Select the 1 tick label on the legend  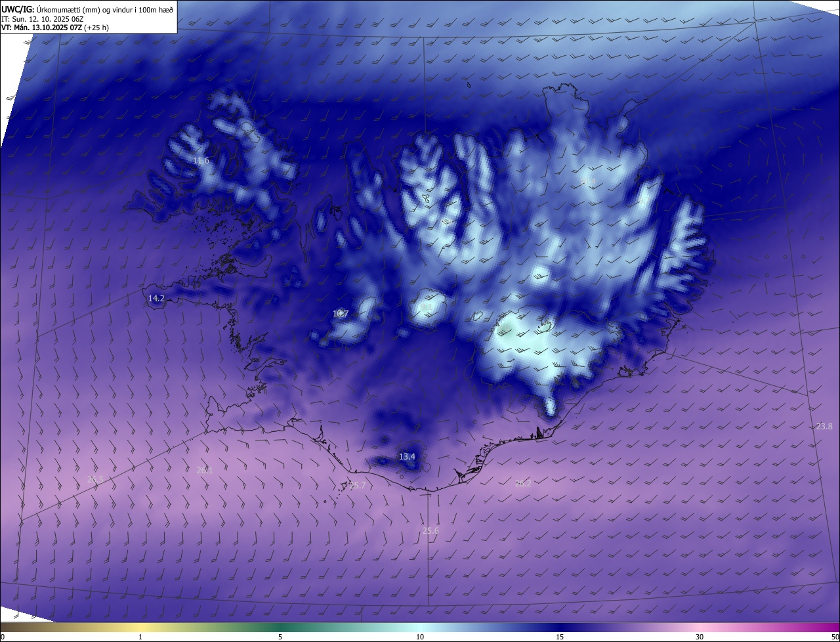140,637
